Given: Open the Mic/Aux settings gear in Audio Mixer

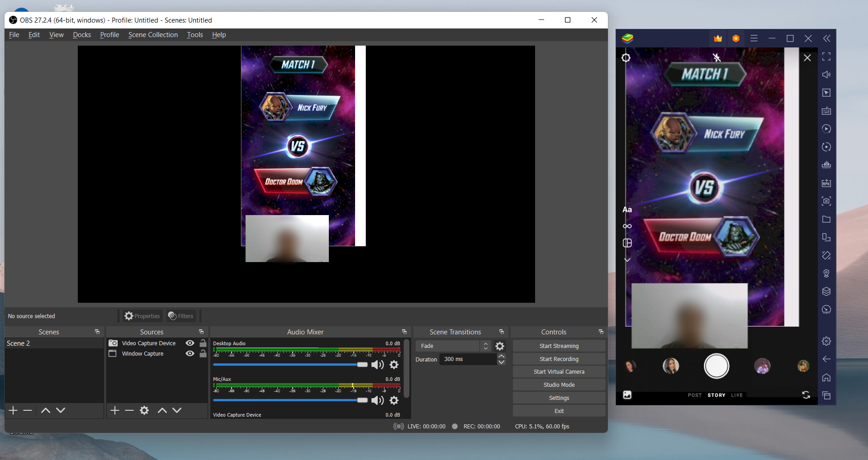Looking at the screenshot, I should coord(394,400).
